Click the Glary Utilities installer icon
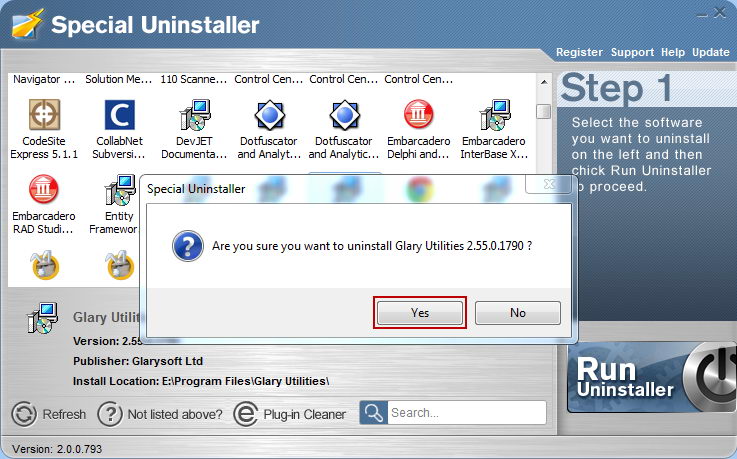Viewport: 737px width, 459px height. (42, 318)
